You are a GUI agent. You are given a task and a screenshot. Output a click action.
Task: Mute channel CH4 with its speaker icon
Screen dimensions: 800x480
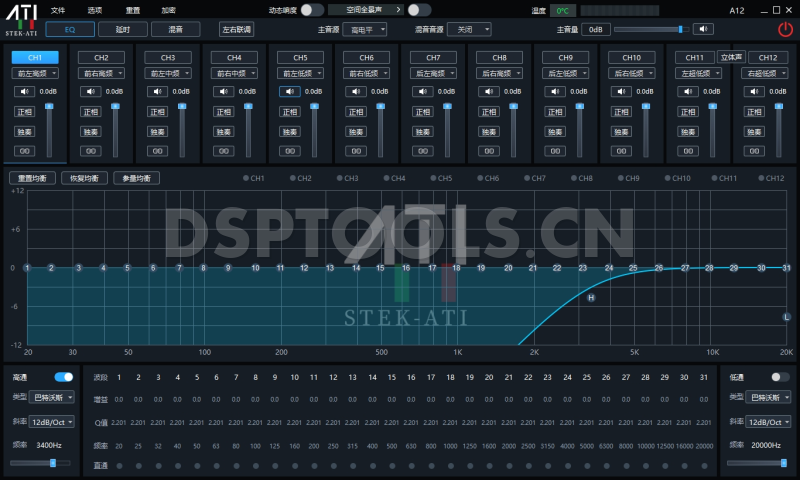tap(223, 91)
